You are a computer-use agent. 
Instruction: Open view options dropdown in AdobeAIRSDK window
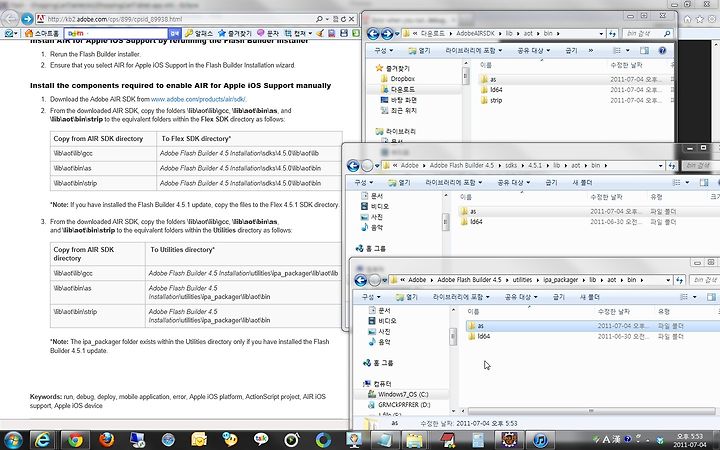[628, 51]
